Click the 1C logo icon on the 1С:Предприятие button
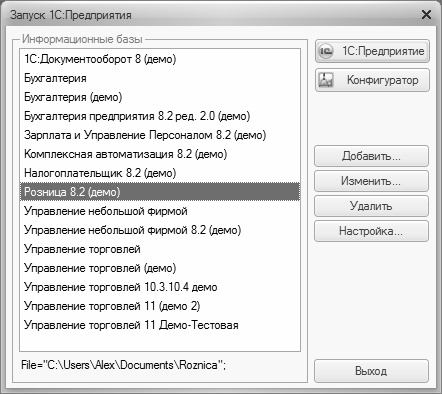Viewport: 442px width, 394px height. click(326, 51)
